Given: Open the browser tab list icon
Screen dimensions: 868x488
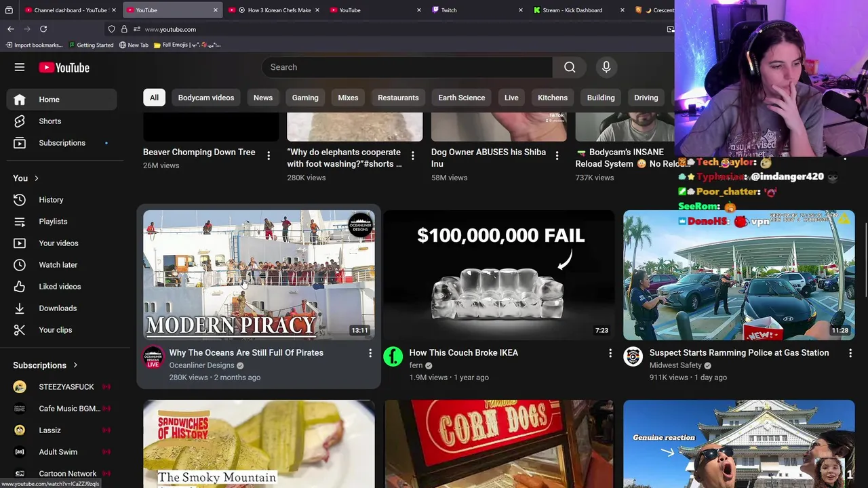Looking at the screenshot, I should tap(9, 10).
